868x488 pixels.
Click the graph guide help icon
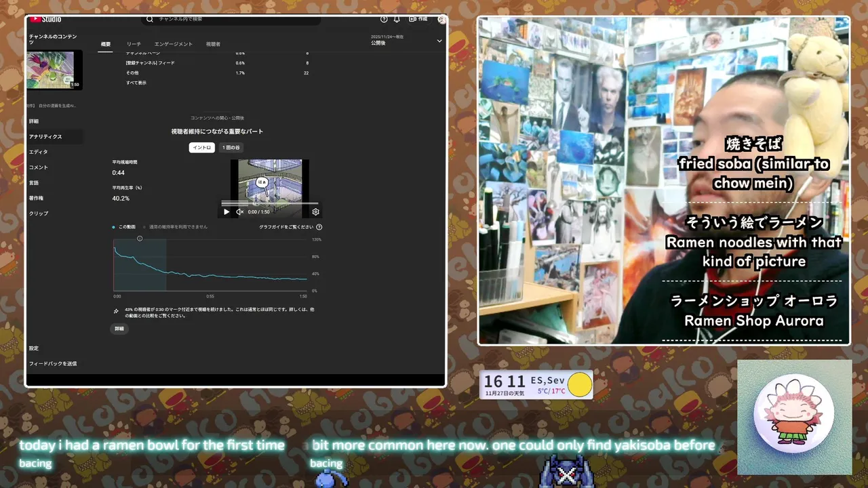click(x=319, y=227)
